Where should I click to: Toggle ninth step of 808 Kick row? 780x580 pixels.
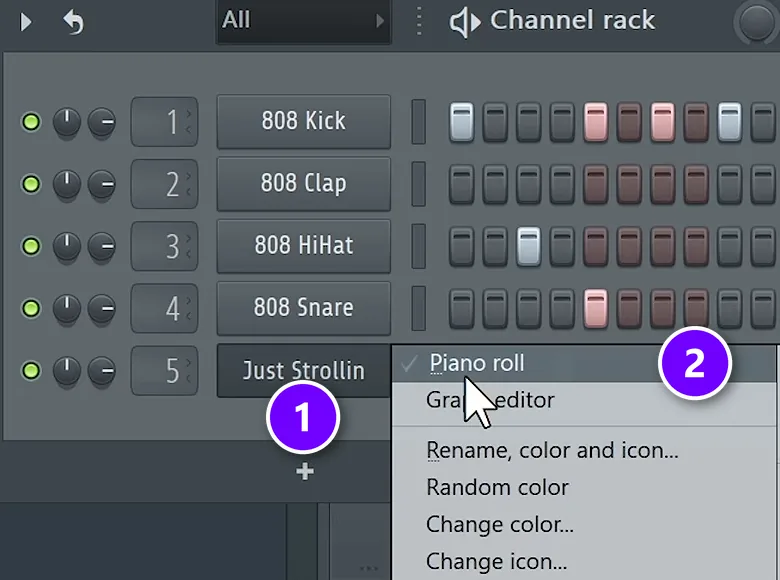[x=730, y=122]
